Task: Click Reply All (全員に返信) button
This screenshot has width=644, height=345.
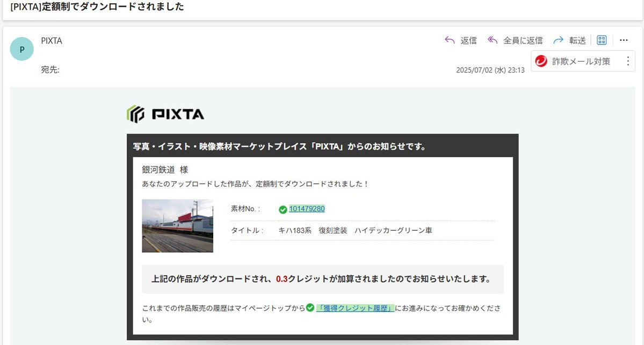Action: pyautogui.click(x=515, y=40)
